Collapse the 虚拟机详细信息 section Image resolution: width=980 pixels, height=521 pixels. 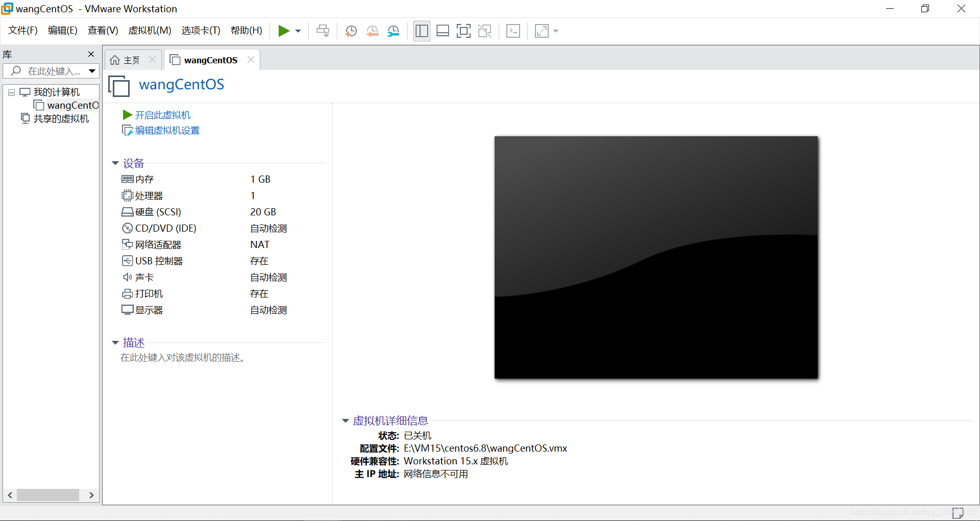coord(346,420)
